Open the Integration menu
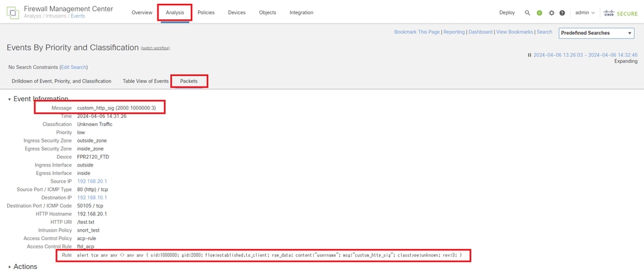This screenshot has width=644, height=271. click(x=301, y=13)
